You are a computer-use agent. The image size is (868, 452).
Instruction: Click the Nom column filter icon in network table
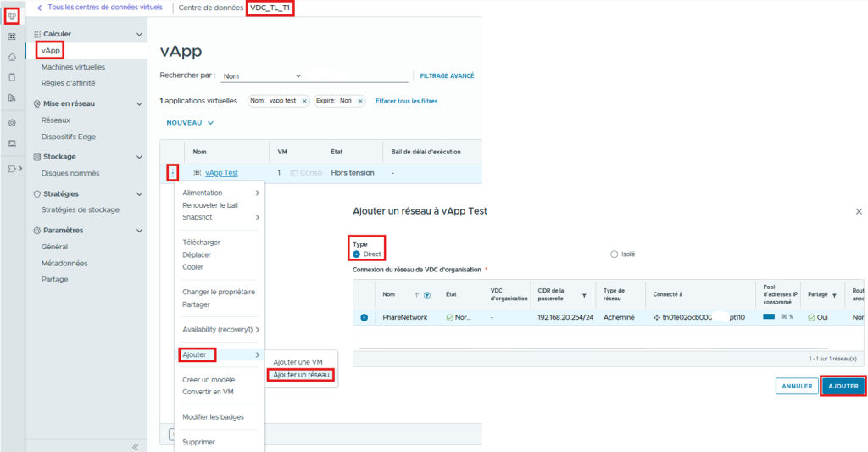coord(426,295)
